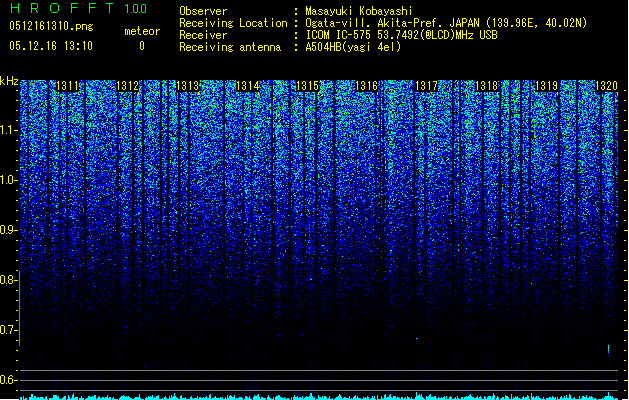Click the 1311 time marker
Image resolution: width=629 pixels, height=400 pixels.
68,86
